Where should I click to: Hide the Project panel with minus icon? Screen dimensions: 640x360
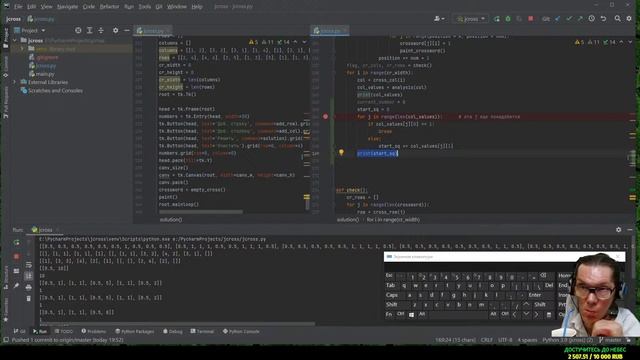(x=127, y=31)
